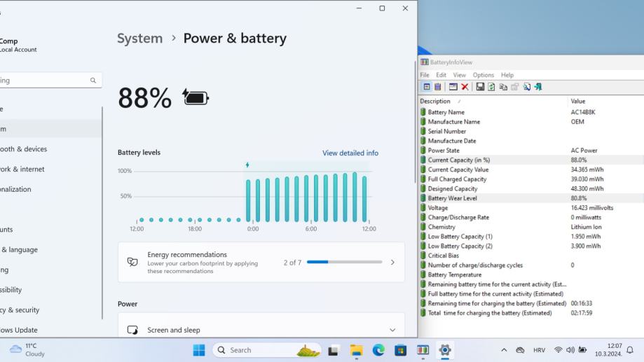Viewport: 644px width, 362px height.
Task: Click the Settings sidebar scrollbar
Action: 102,213
